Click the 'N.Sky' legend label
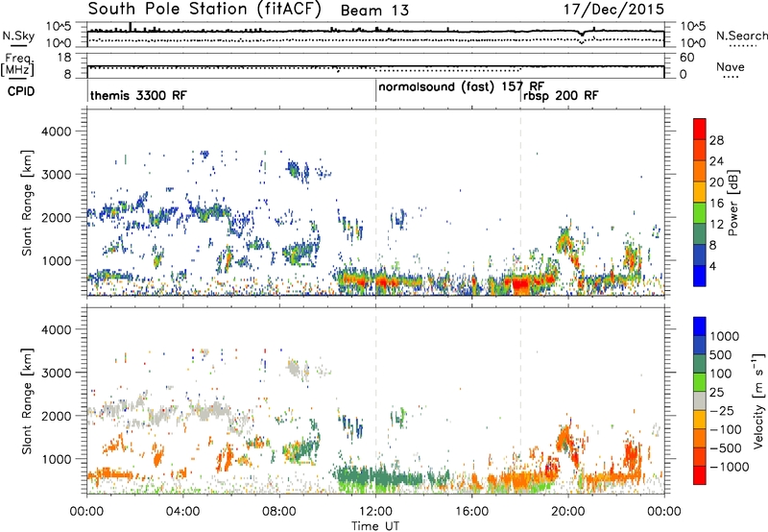This screenshot has height=532, width=768. tap(18, 36)
